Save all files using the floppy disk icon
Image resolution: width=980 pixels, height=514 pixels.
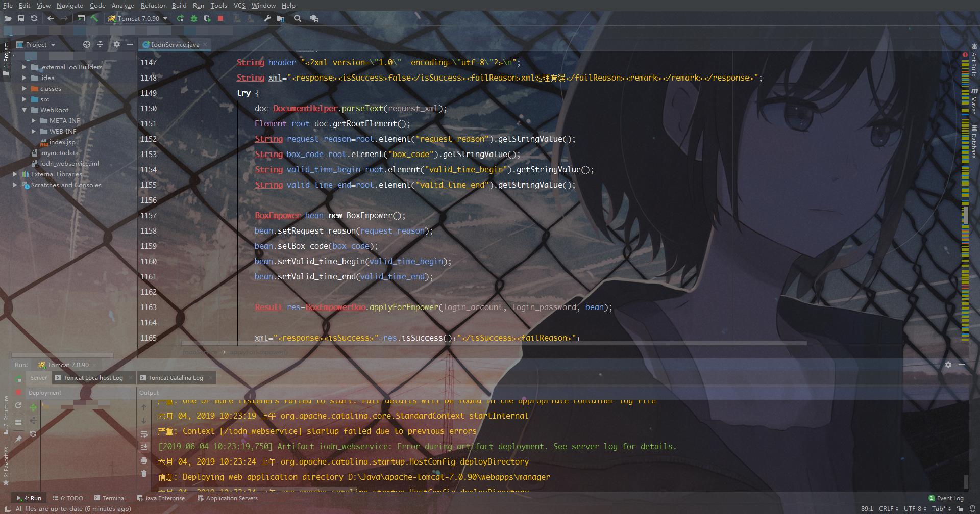click(x=21, y=18)
